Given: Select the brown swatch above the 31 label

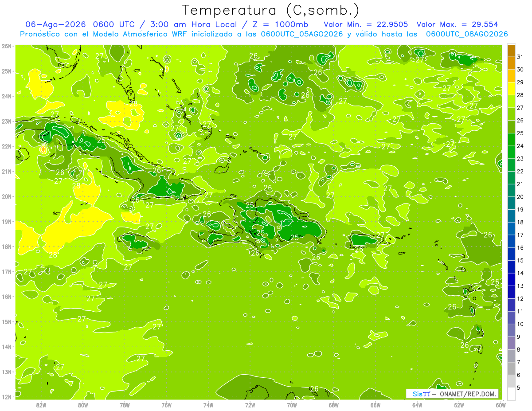Looking at the screenshot, I should click(x=511, y=51).
